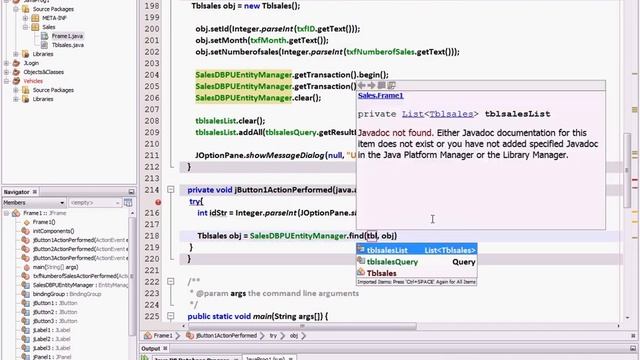The image size is (640, 360).
Task: Collapse the Sales package node
Action: pyautogui.click(x=25, y=27)
